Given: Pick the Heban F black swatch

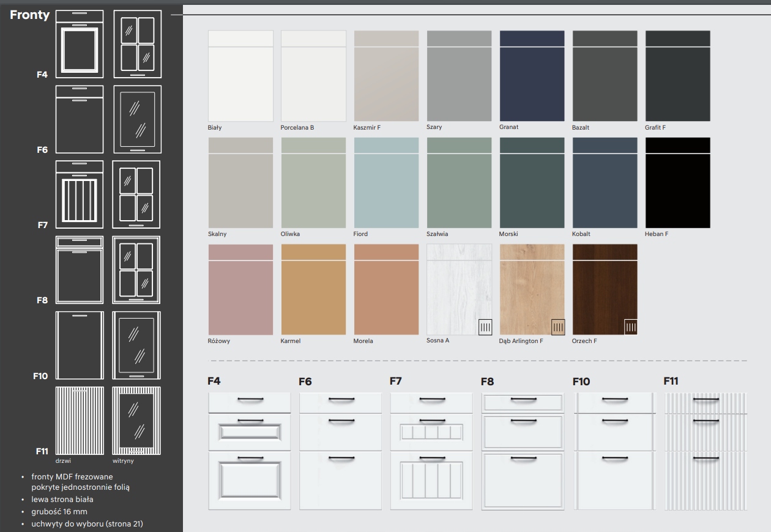Looking at the screenshot, I should pos(677,182).
